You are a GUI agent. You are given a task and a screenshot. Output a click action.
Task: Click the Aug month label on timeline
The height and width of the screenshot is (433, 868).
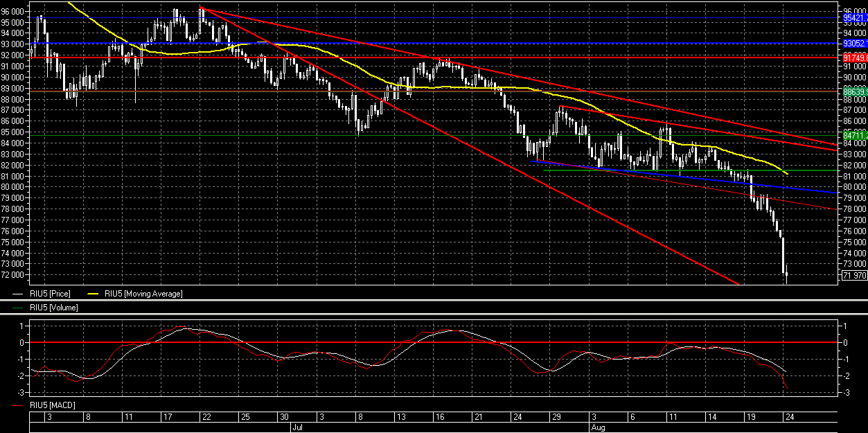click(598, 427)
